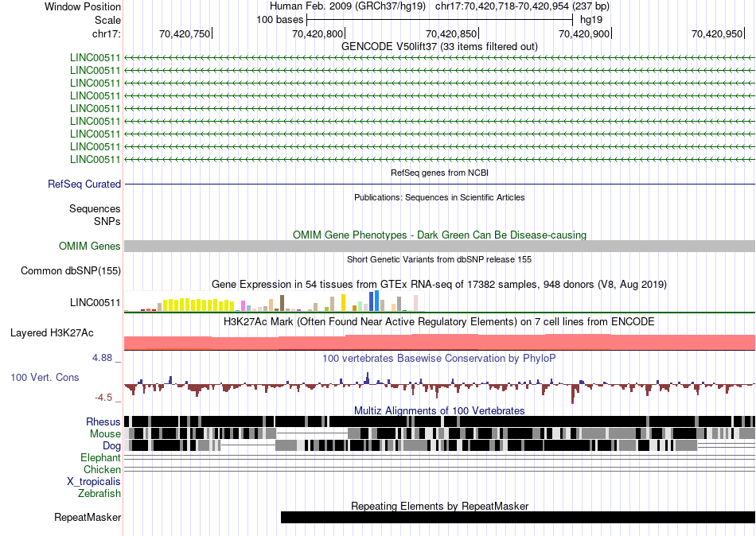Click LINC00511 label beside the GTEx bar chart

coord(95,303)
